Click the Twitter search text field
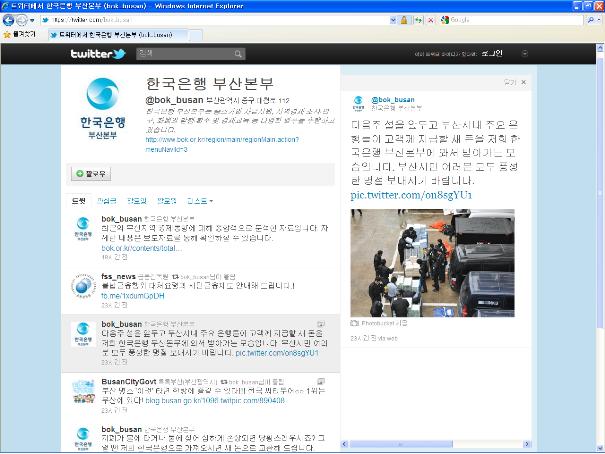The image size is (605, 454). coord(184,54)
